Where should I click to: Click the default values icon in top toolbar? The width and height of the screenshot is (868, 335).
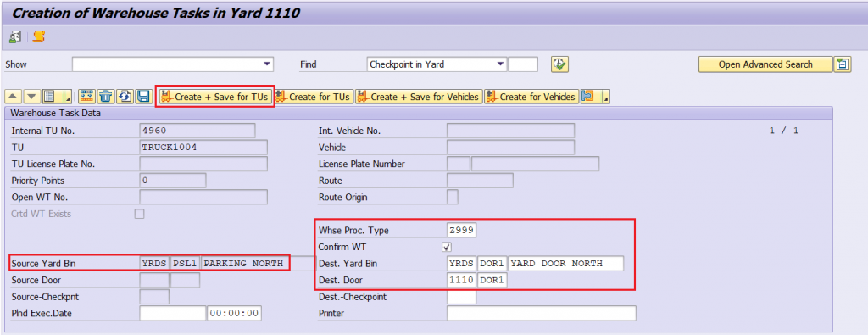[x=15, y=37]
